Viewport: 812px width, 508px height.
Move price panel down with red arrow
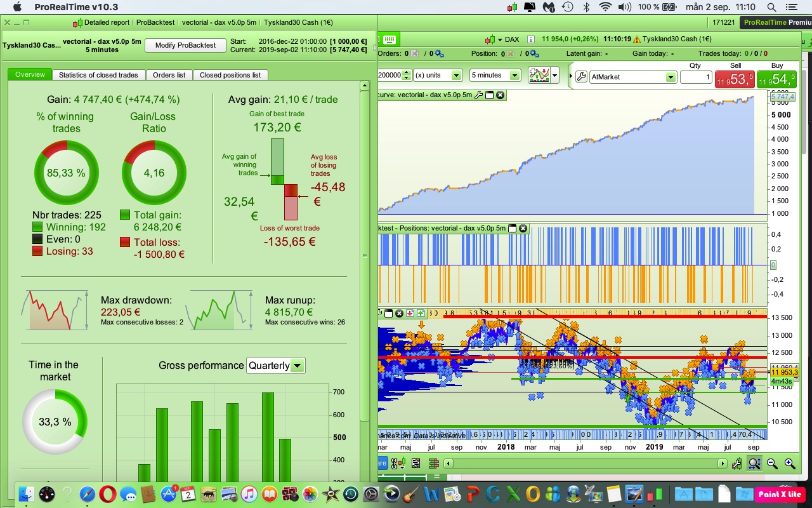pos(410,313)
